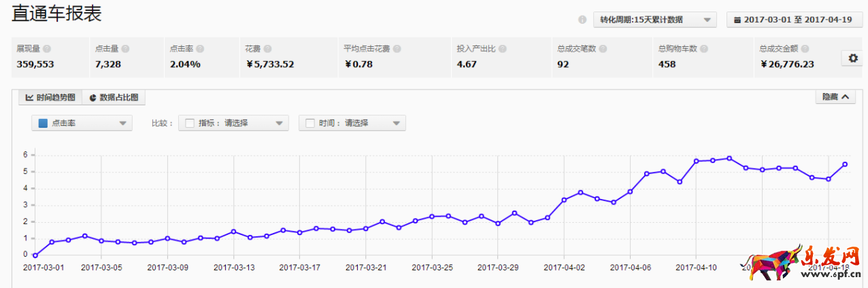The width and height of the screenshot is (868, 288).
Task: Enable the 指标 comparison checkbox
Action: [x=190, y=123]
